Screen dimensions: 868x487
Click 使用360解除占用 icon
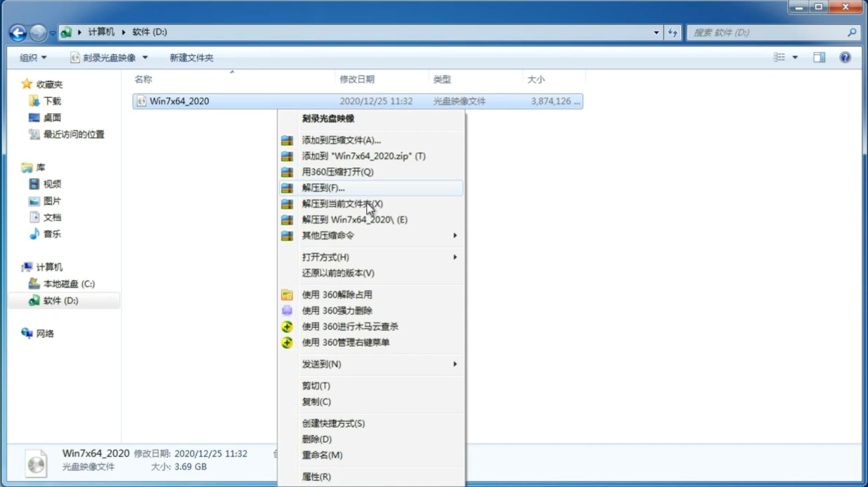[x=286, y=294]
